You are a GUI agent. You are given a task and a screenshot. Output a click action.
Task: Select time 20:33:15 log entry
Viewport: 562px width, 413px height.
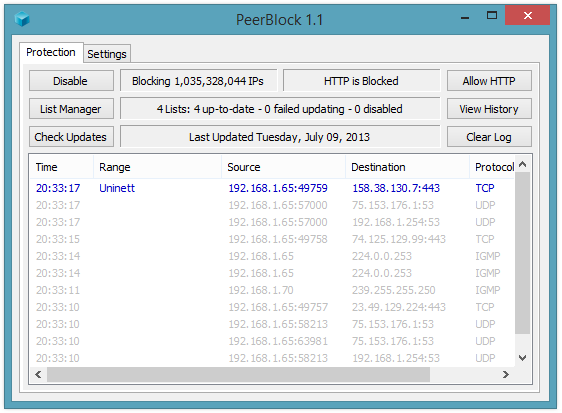[58, 239]
